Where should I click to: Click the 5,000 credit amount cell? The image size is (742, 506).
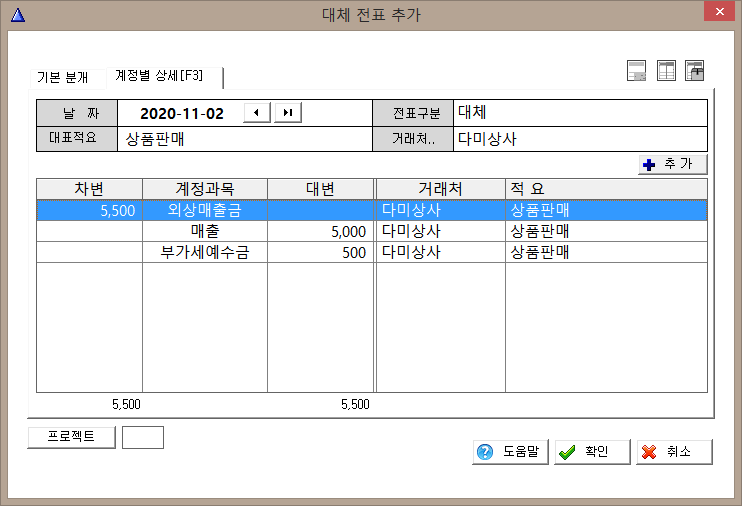[x=320, y=231]
